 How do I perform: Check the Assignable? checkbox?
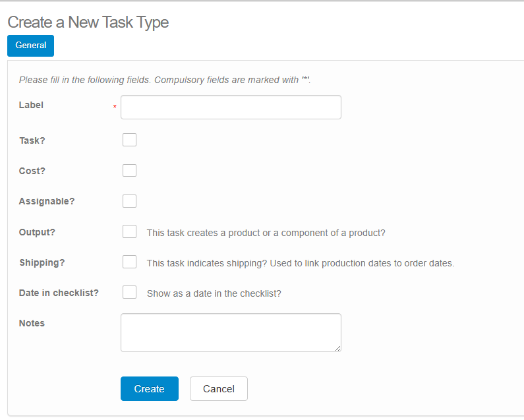coord(129,201)
